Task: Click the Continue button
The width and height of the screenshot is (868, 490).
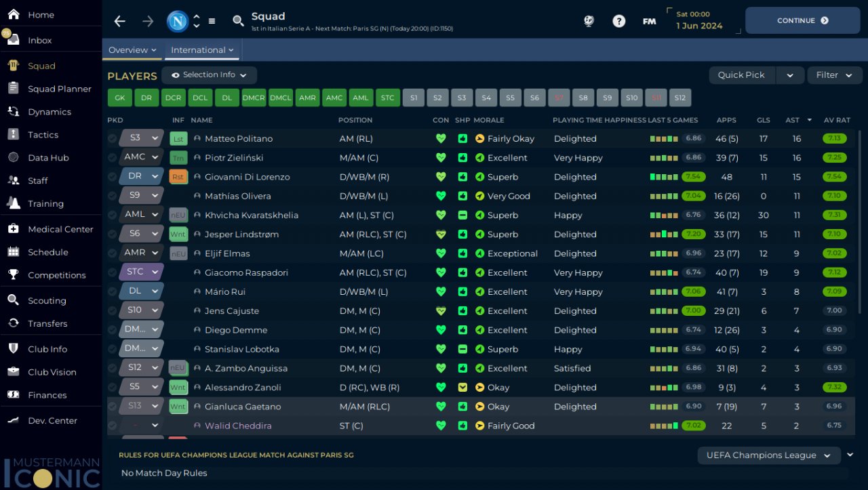Action: (x=803, y=21)
